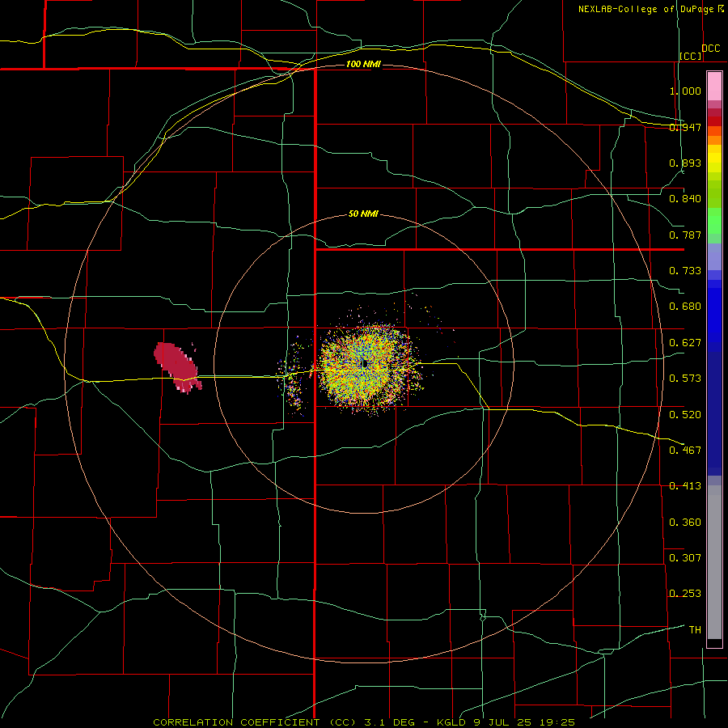This screenshot has height=728, width=728.
Task: Click the gray segment of the color bar
Action: pos(714,562)
